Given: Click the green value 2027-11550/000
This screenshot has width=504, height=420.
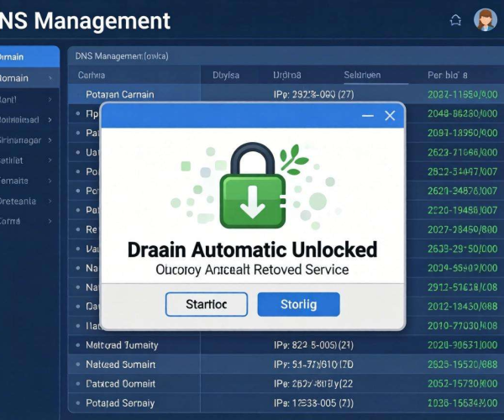Looking at the screenshot, I should tap(463, 94).
